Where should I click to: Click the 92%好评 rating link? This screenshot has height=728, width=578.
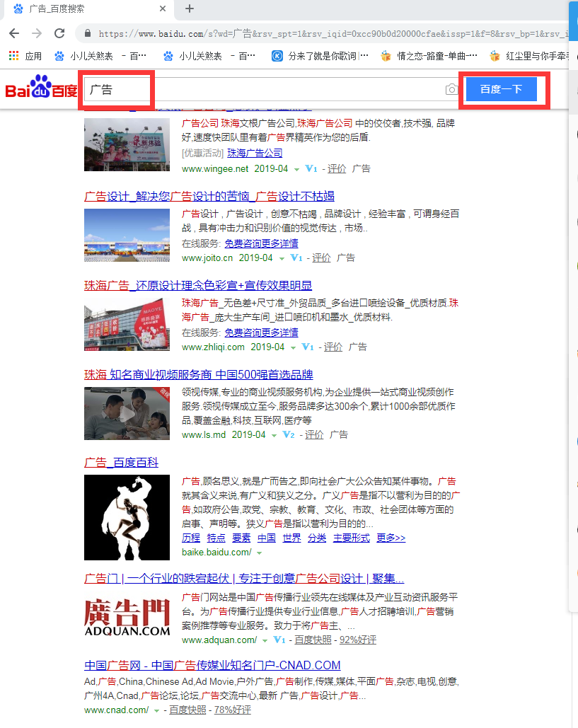(358, 640)
